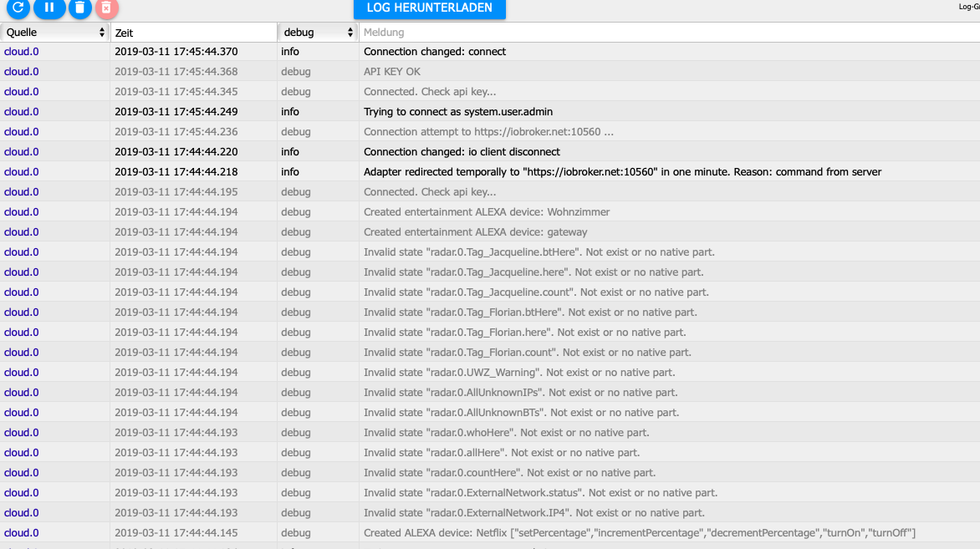The height and width of the screenshot is (549, 980).
Task: Select invalid state Tag_Jacqueline.btHere message
Action: click(539, 252)
